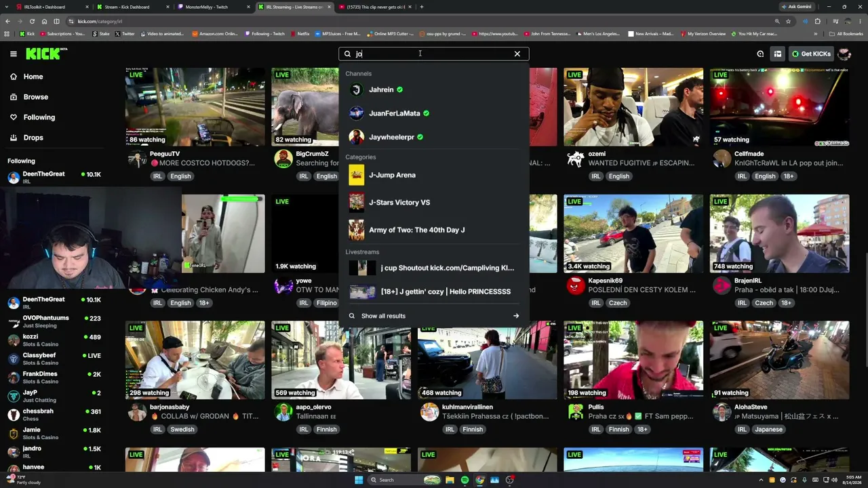
Task: Click the Ask Gemini button
Action: (797, 7)
